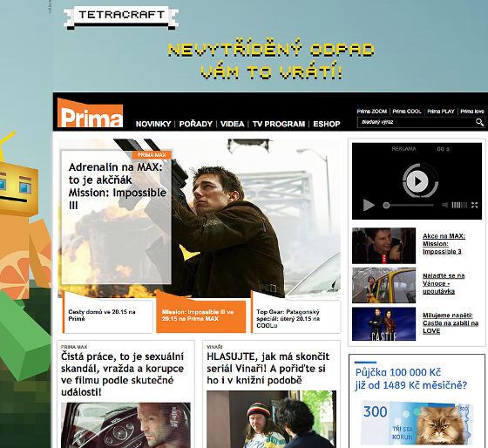
Task: Click the 300 korun cat banknote image
Action: [417, 423]
